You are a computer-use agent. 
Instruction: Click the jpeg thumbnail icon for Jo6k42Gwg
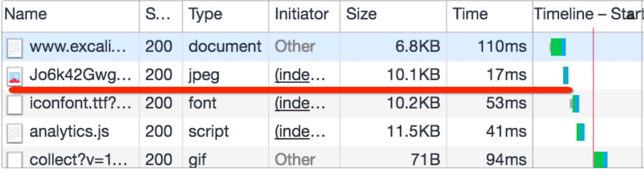[x=15, y=76]
